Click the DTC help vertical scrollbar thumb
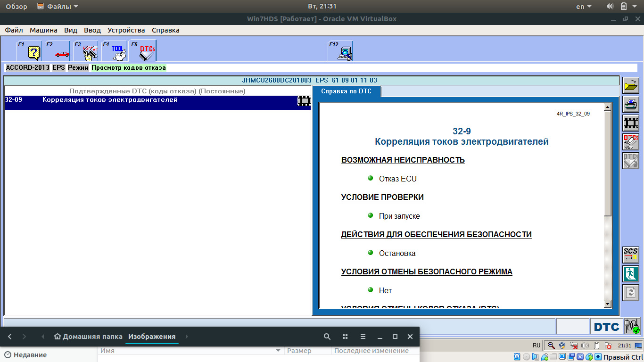This screenshot has width=644, height=362. coord(607,164)
